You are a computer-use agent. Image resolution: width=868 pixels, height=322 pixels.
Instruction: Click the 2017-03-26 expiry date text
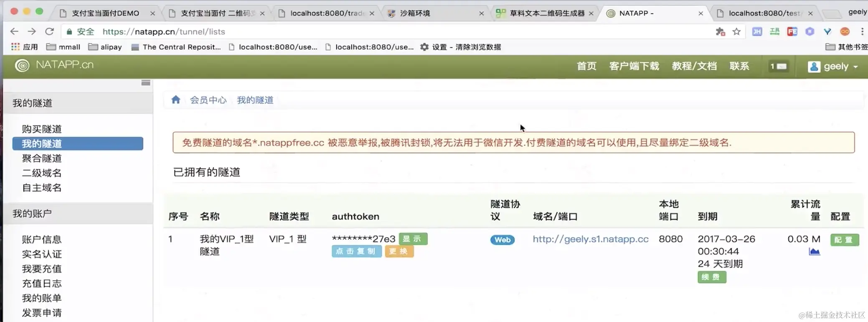[x=726, y=239]
